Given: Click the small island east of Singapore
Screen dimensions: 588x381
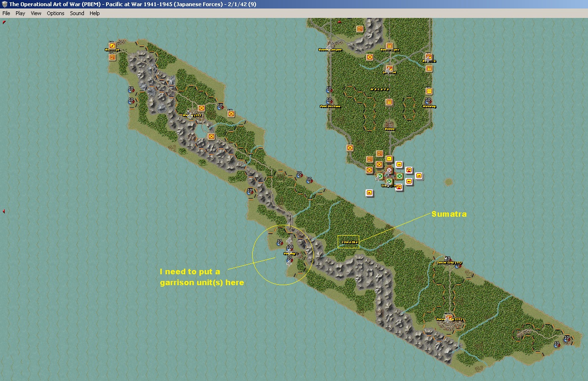Looking at the screenshot, I should click(448, 181).
